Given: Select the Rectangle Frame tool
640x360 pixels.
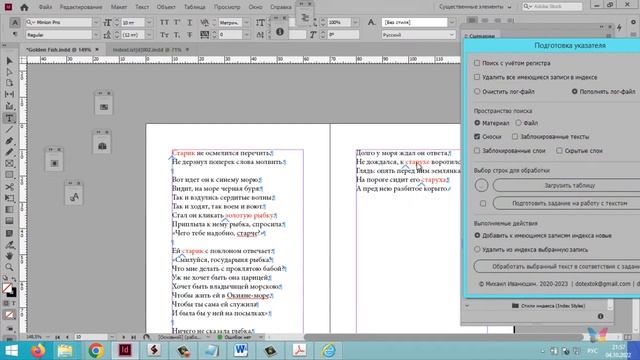Looking at the screenshot, I should pos(9,164).
